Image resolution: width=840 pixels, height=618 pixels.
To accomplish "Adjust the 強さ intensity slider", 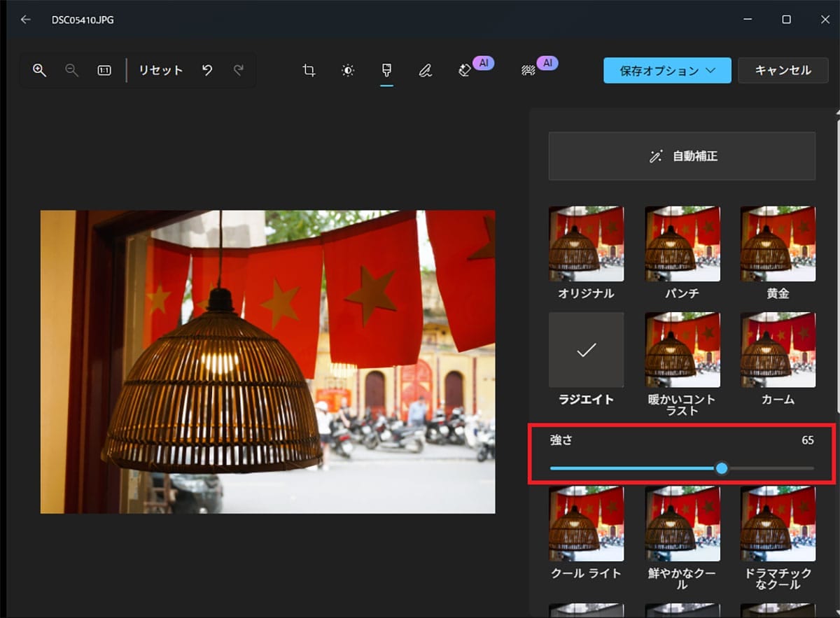I will pyautogui.click(x=721, y=468).
